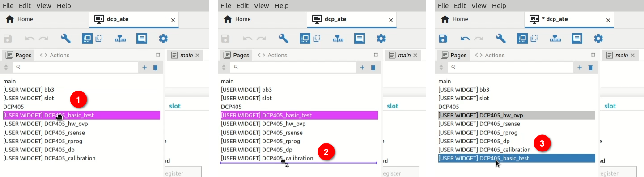Open the File menu in left panel
This screenshot has height=177, width=644.
click(x=8, y=6)
